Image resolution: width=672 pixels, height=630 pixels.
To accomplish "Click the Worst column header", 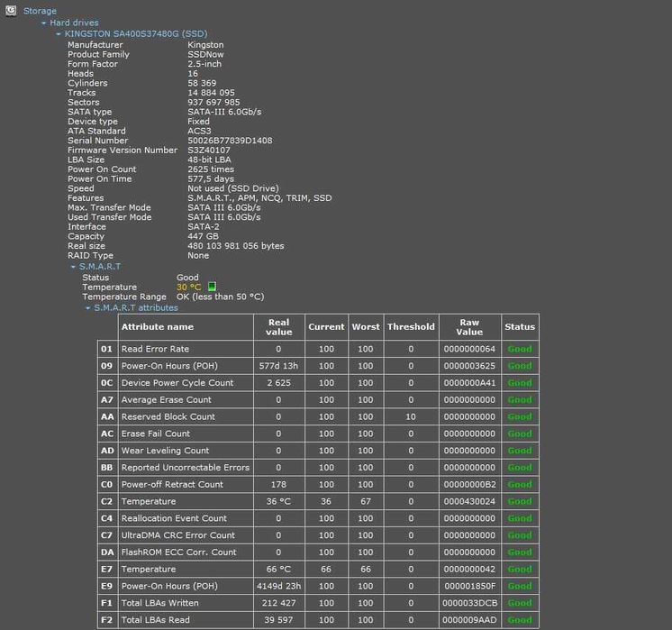I will tap(366, 327).
